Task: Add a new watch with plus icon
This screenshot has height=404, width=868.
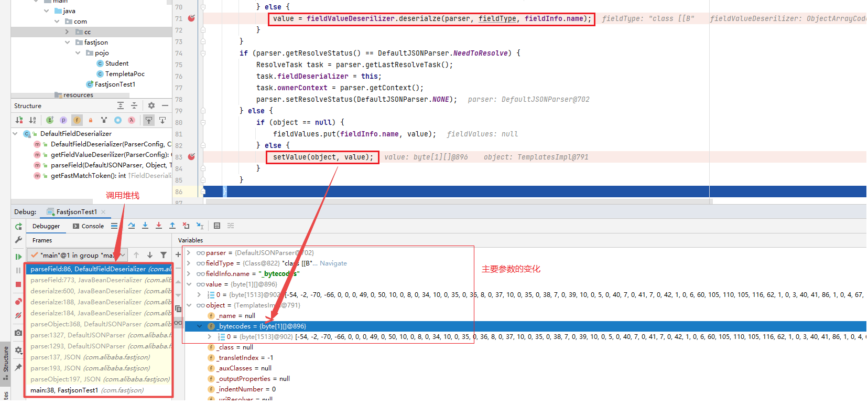Action: [x=178, y=255]
